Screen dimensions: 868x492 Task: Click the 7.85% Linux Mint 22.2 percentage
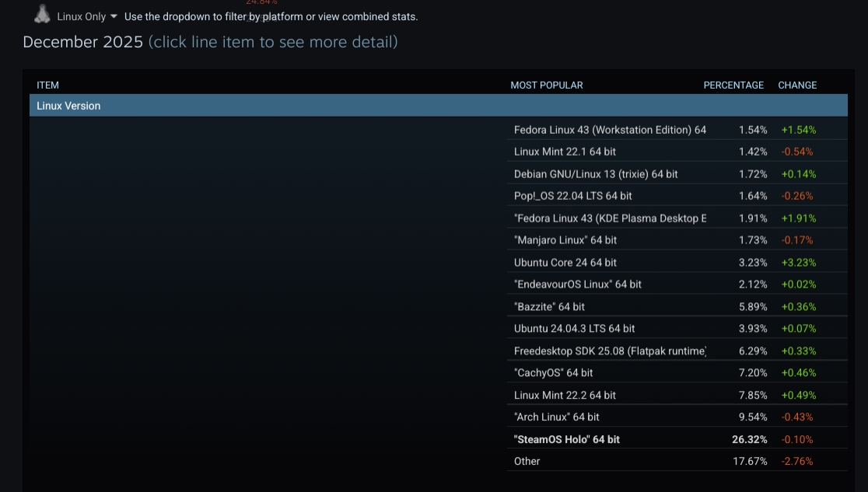(753, 395)
